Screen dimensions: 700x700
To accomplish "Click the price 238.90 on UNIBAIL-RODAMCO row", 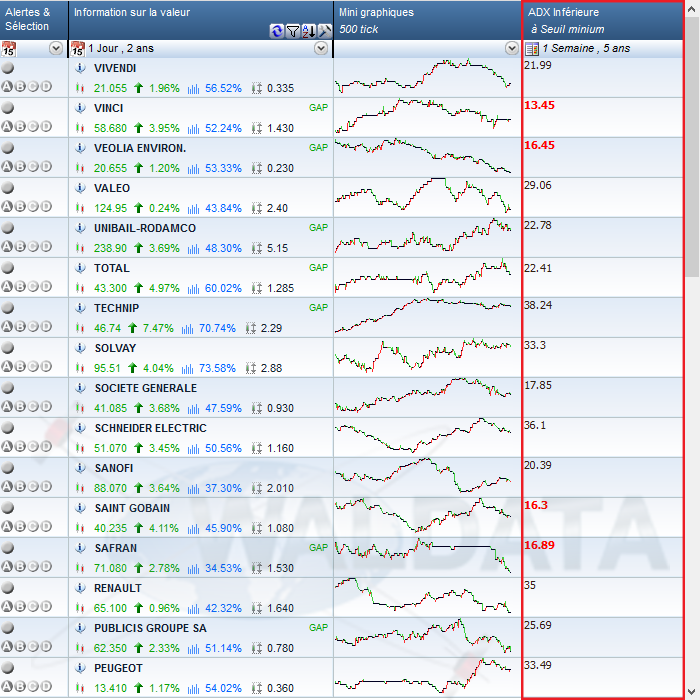I will pyautogui.click(x=110, y=248).
